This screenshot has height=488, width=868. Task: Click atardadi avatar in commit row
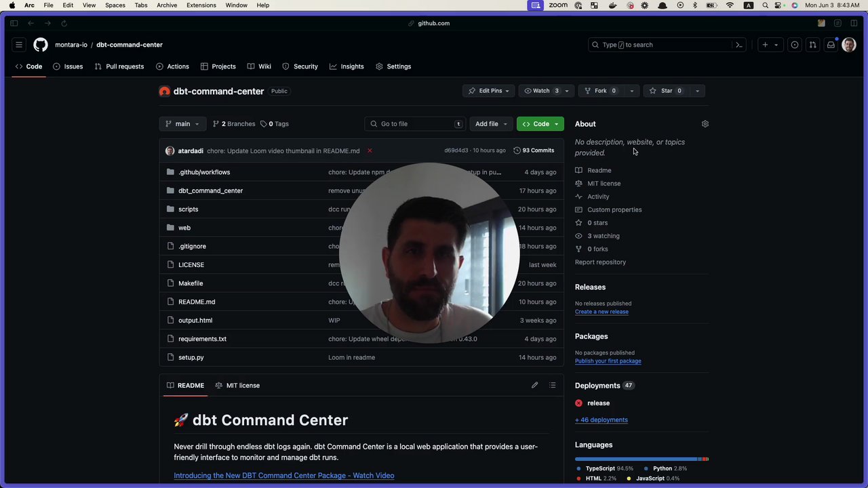170,150
